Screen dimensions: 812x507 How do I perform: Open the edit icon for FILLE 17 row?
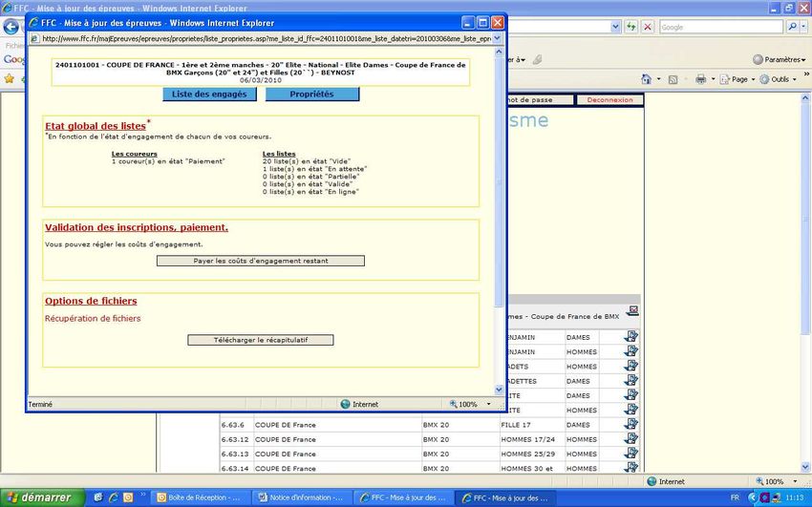631,425
